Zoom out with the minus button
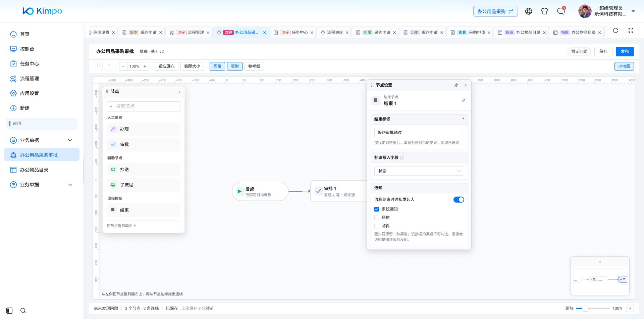 click(123, 66)
